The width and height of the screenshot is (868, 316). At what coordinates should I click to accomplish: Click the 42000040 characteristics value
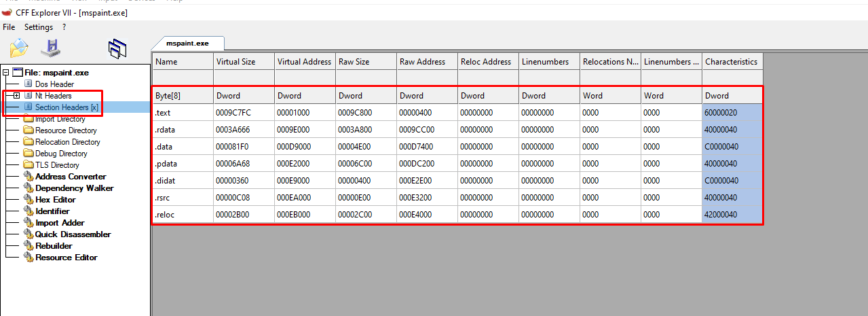point(732,214)
